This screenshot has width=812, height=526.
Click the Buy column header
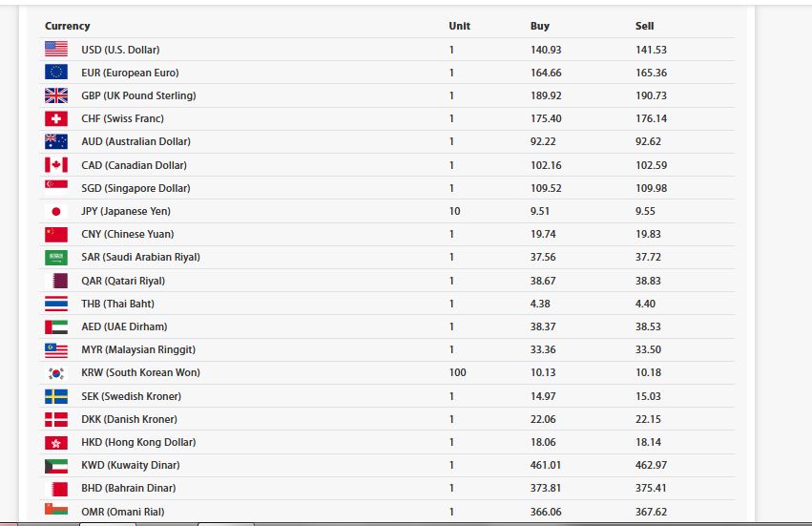click(x=540, y=26)
